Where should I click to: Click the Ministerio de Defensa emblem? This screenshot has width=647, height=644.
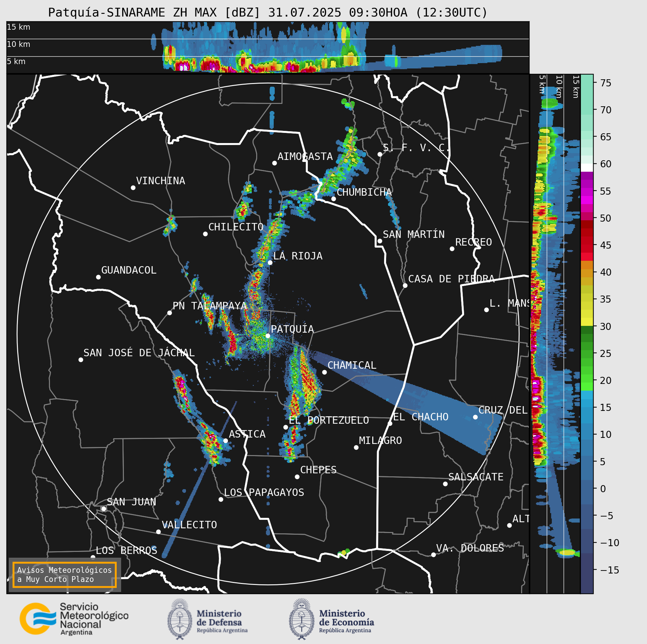180,619
